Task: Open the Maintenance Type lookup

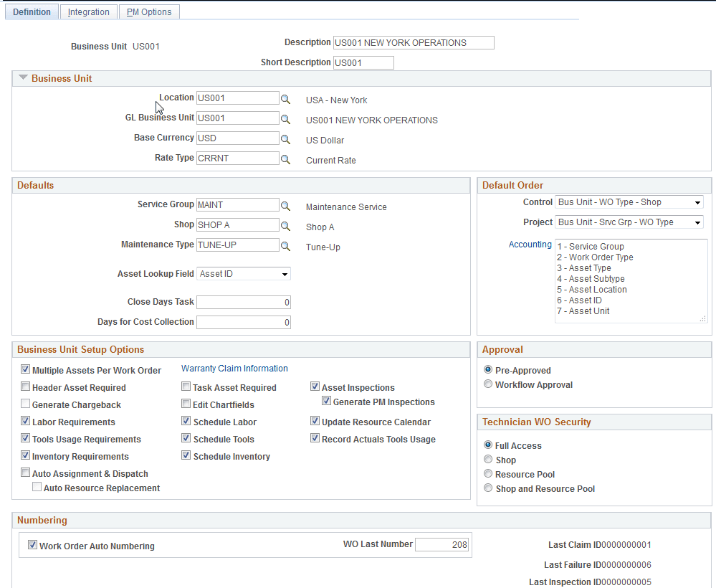Action: pyautogui.click(x=286, y=245)
